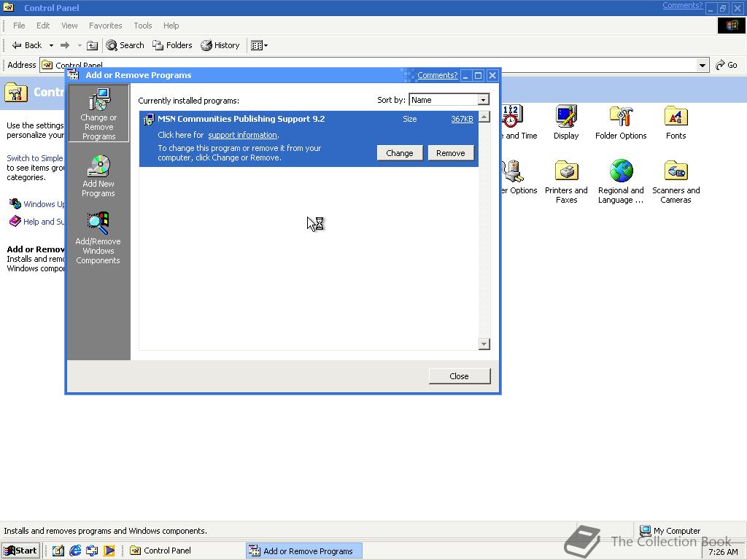The width and height of the screenshot is (747, 560).
Task: Click the History toolbar icon
Action: [x=220, y=44]
